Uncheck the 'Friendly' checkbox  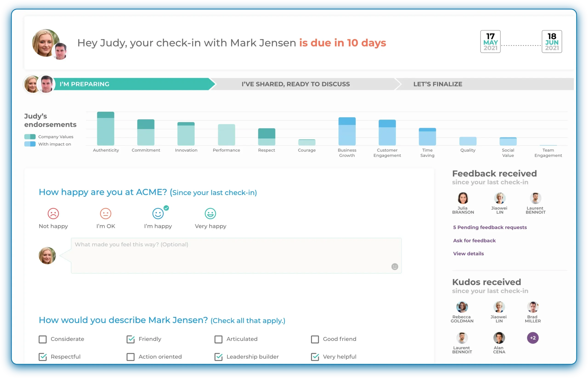click(x=130, y=339)
